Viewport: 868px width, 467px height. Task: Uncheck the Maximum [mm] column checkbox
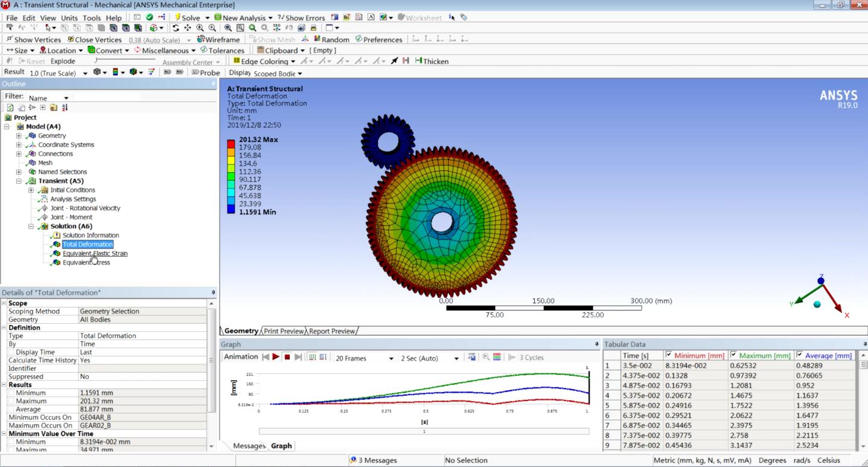[x=733, y=355]
